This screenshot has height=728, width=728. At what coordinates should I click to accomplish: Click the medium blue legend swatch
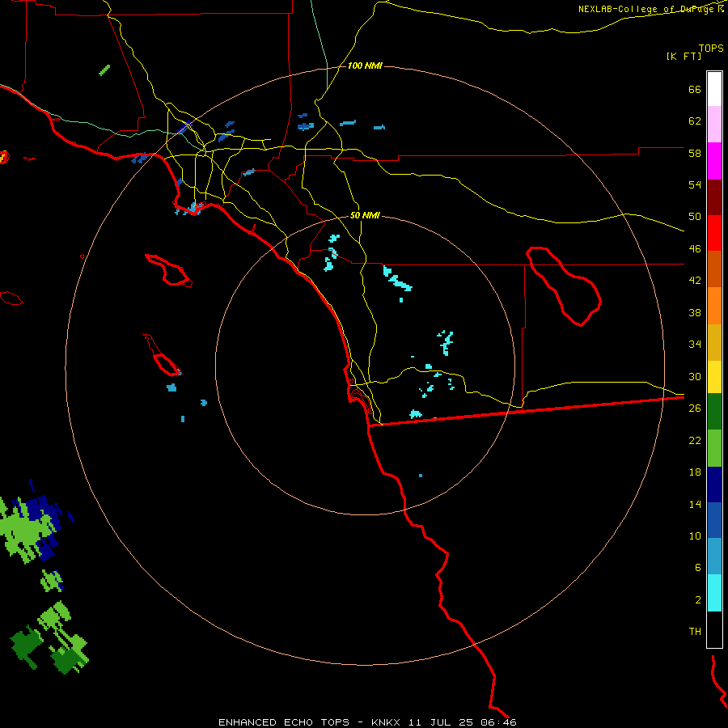(x=714, y=520)
